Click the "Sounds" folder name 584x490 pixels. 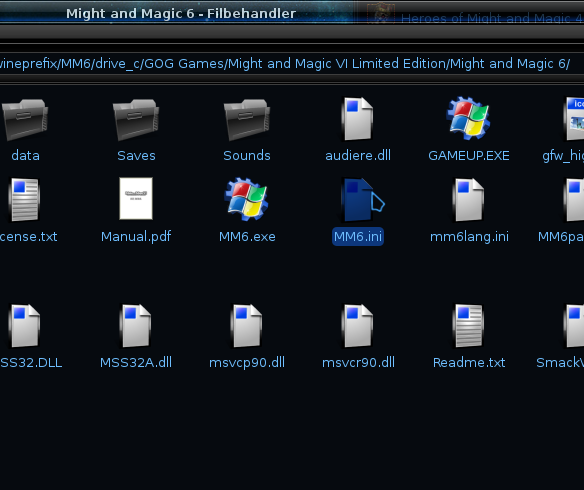pyautogui.click(x=247, y=155)
